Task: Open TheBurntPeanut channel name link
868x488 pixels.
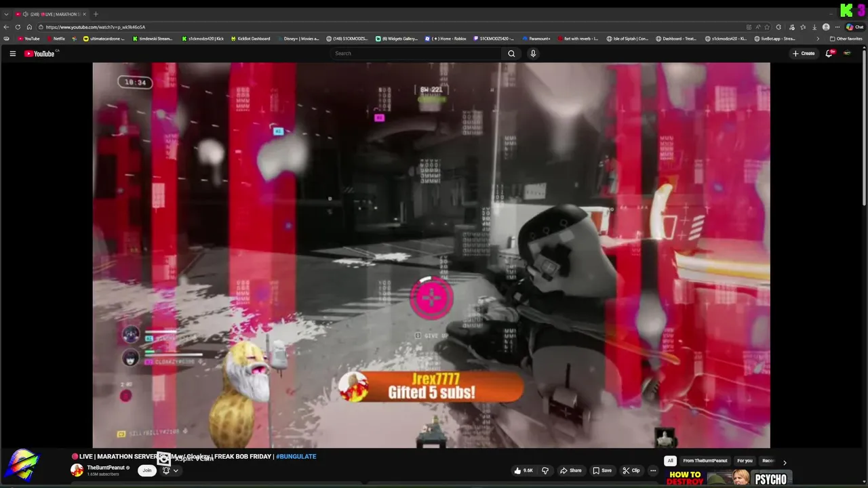Action: pyautogui.click(x=106, y=468)
